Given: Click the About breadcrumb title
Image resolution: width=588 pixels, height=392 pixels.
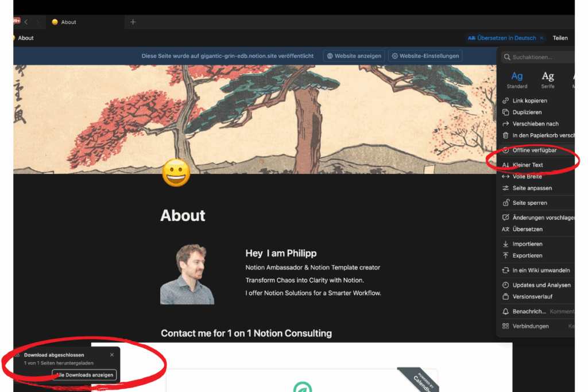Looking at the screenshot, I should 25,38.
